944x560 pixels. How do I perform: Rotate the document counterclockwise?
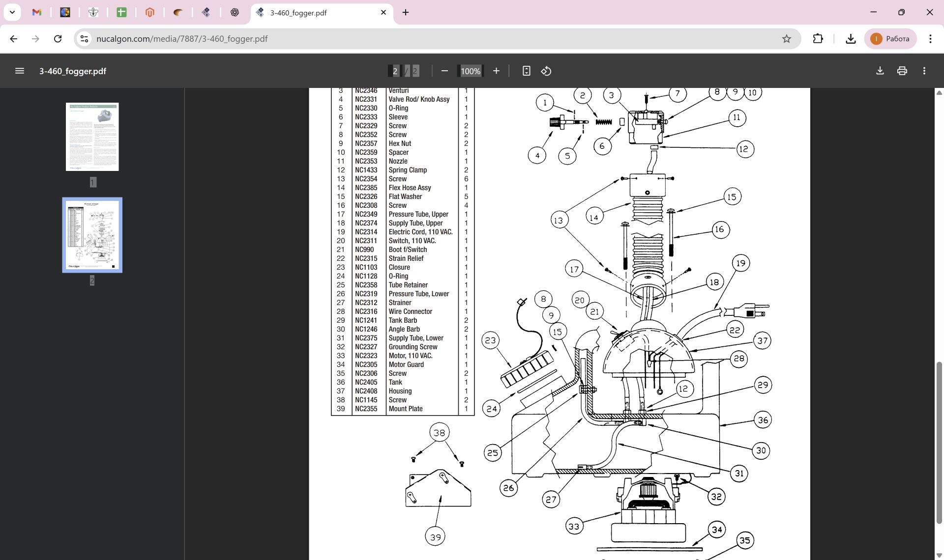click(x=546, y=71)
